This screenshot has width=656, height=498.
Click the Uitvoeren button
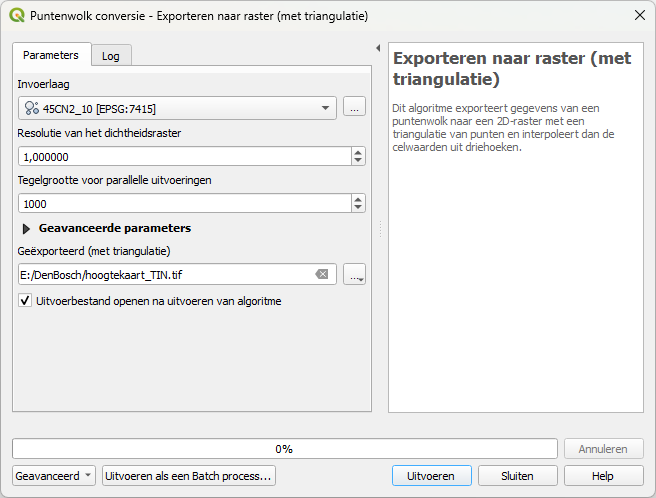tap(432, 476)
